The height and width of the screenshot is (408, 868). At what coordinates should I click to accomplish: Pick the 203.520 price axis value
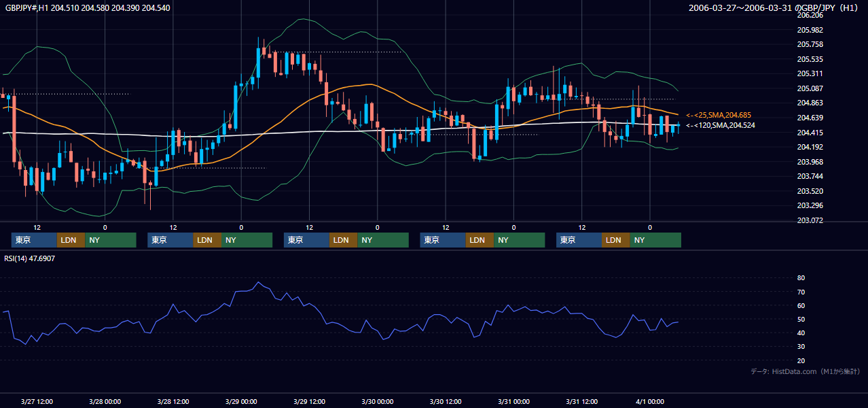[810, 191]
